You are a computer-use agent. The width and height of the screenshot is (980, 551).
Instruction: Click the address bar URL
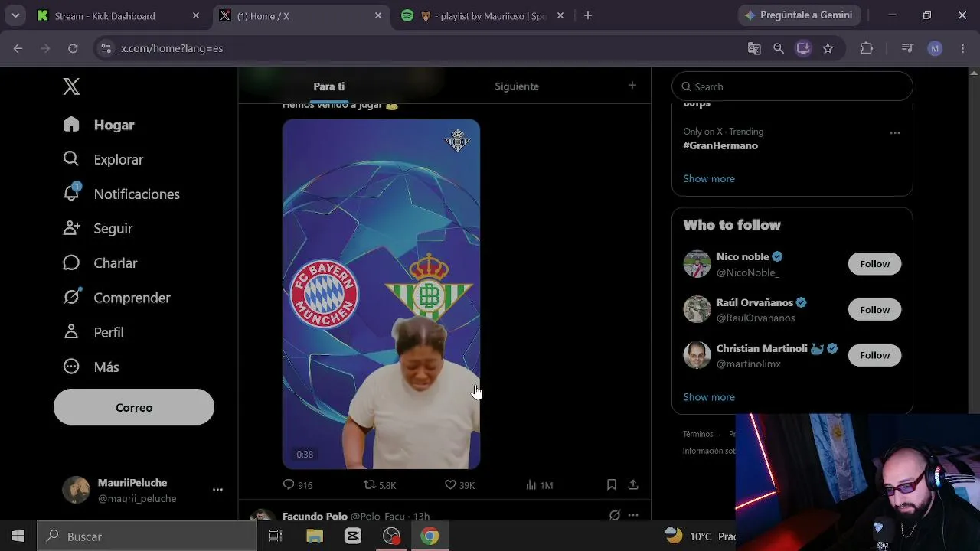(x=172, y=48)
